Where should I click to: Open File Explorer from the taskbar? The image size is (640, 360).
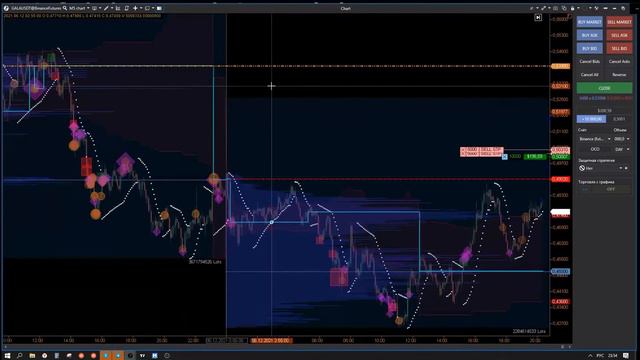click(32, 356)
